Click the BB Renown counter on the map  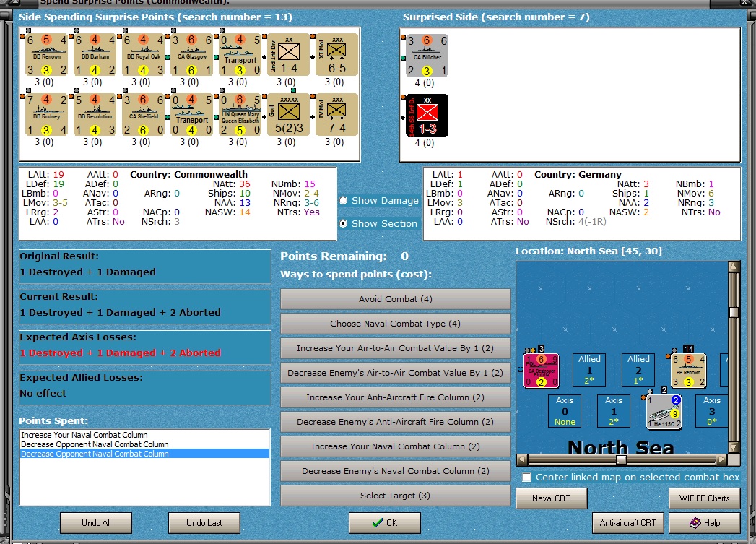click(689, 371)
